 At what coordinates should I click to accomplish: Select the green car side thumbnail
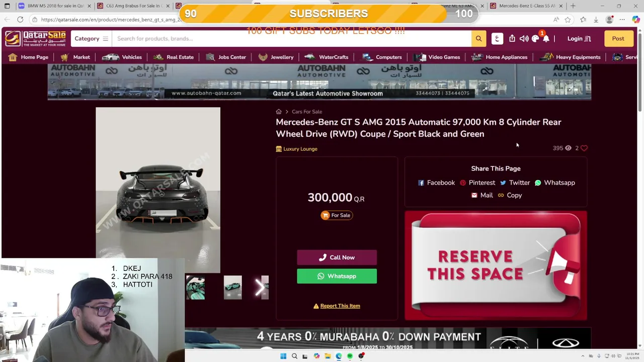pos(232,288)
